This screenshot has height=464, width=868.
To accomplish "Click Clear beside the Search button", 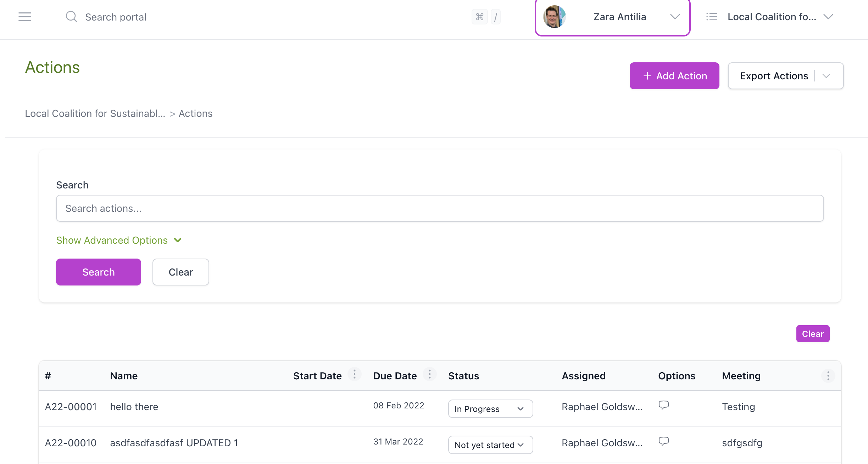I will pos(180,272).
